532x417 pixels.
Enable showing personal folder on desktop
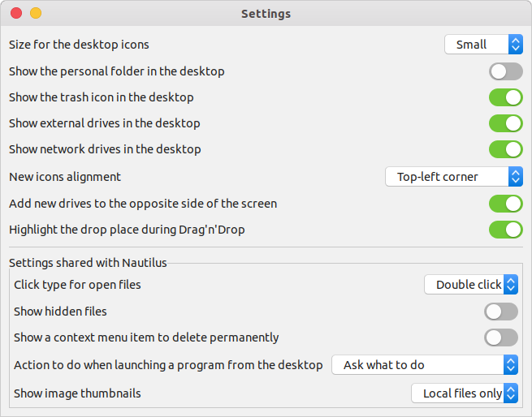pos(505,71)
